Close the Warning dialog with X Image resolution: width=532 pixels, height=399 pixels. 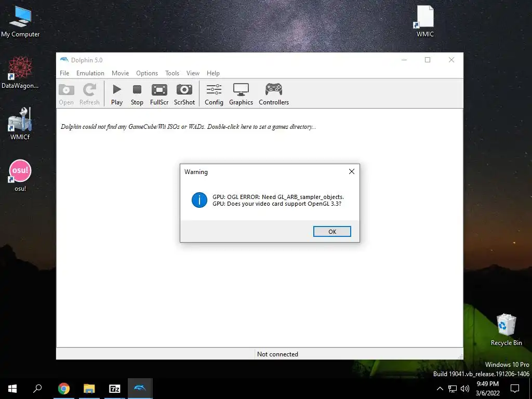(352, 171)
